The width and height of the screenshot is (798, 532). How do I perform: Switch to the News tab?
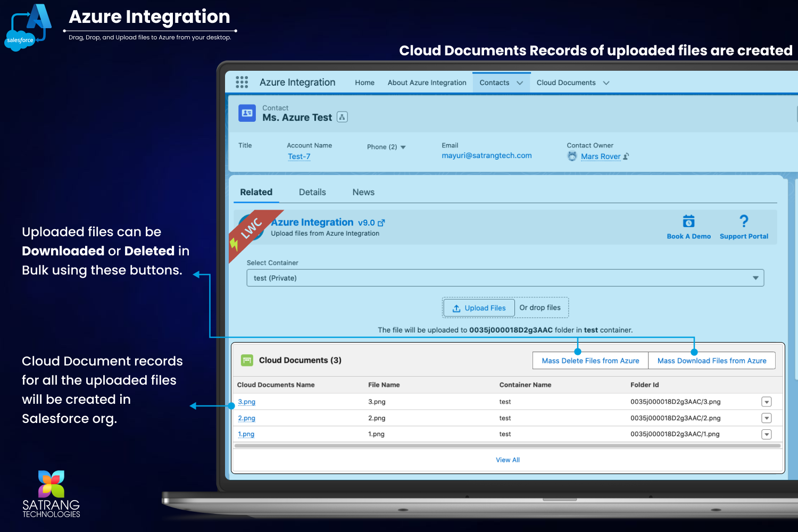pyautogui.click(x=363, y=192)
